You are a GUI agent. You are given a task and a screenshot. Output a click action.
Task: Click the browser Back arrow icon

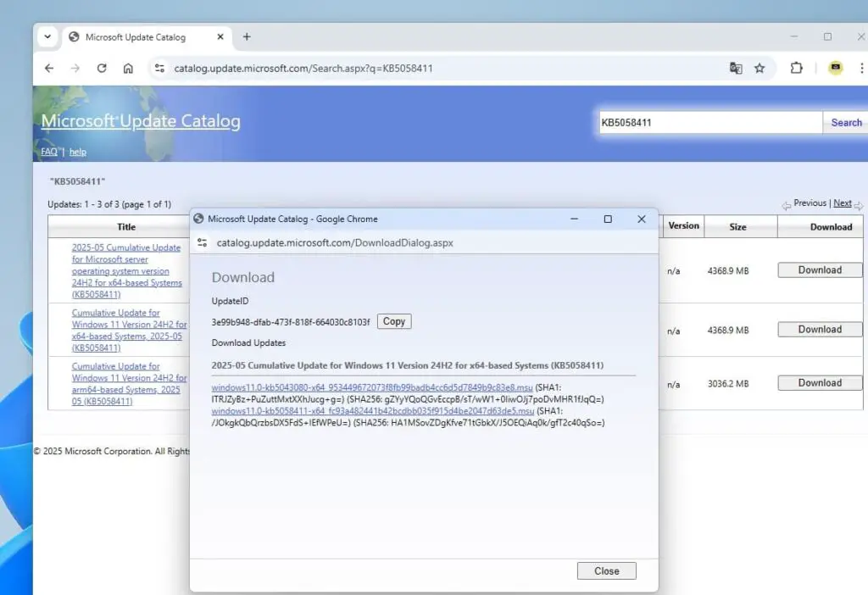[x=49, y=69]
